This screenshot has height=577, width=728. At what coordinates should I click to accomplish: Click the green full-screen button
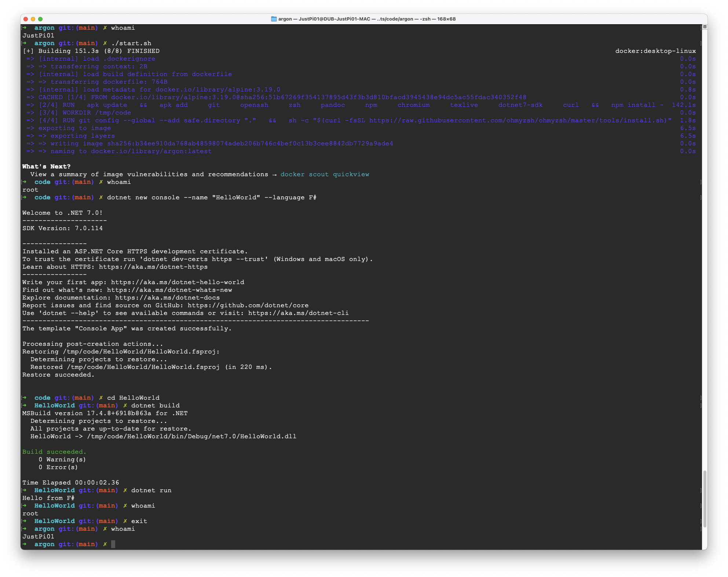point(40,19)
